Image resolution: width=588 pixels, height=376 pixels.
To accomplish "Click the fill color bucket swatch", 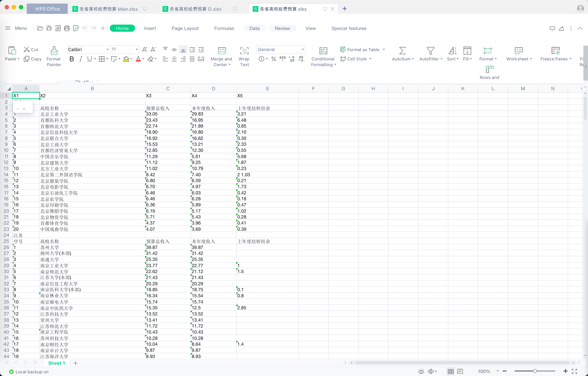I will (126, 59).
